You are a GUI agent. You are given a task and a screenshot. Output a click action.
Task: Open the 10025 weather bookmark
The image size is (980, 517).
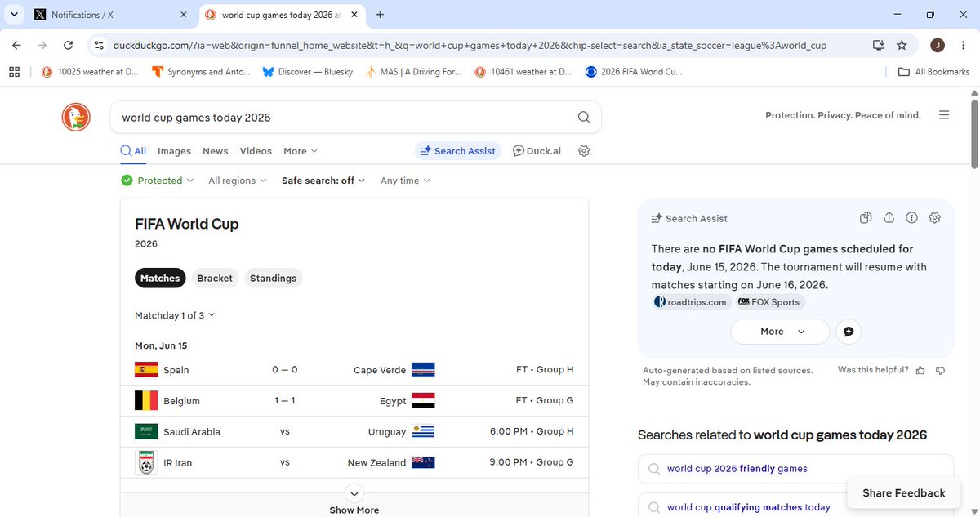coord(91,72)
